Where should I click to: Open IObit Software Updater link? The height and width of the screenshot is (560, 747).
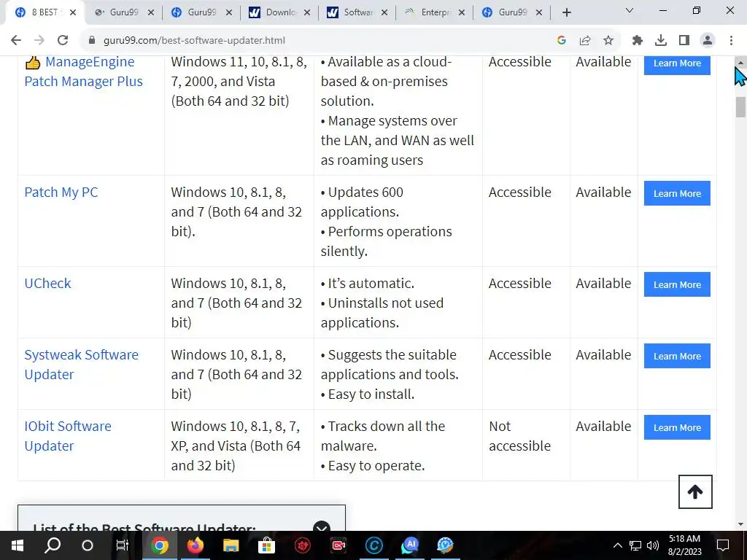click(68, 436)
